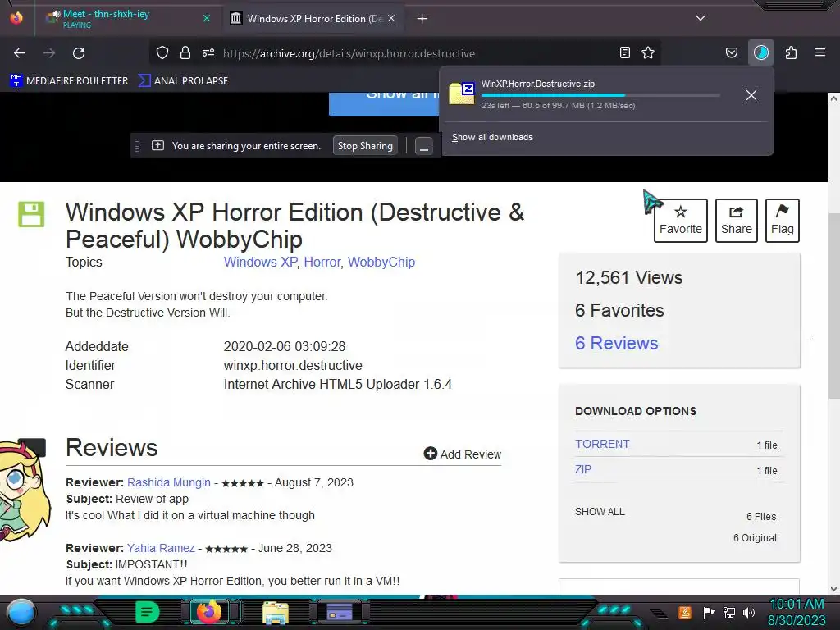
Task: Close the Meet thn-shxh-iey tab
Action: 207,18
